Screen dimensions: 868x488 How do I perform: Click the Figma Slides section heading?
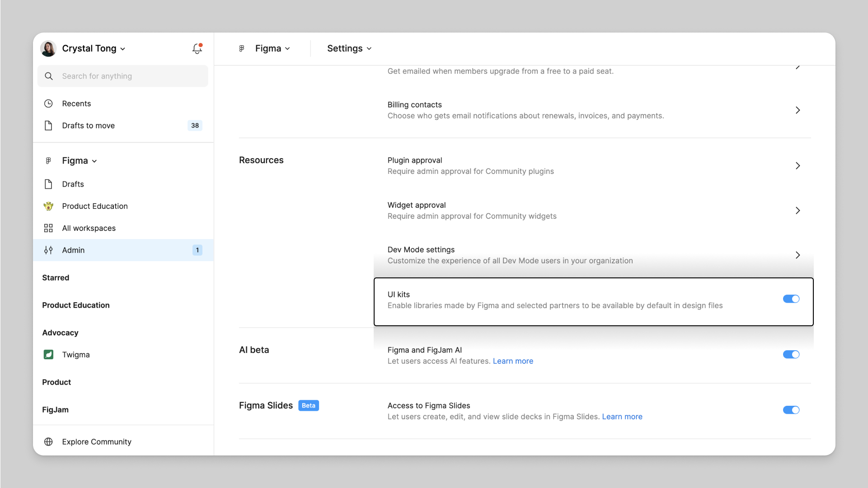266,406
